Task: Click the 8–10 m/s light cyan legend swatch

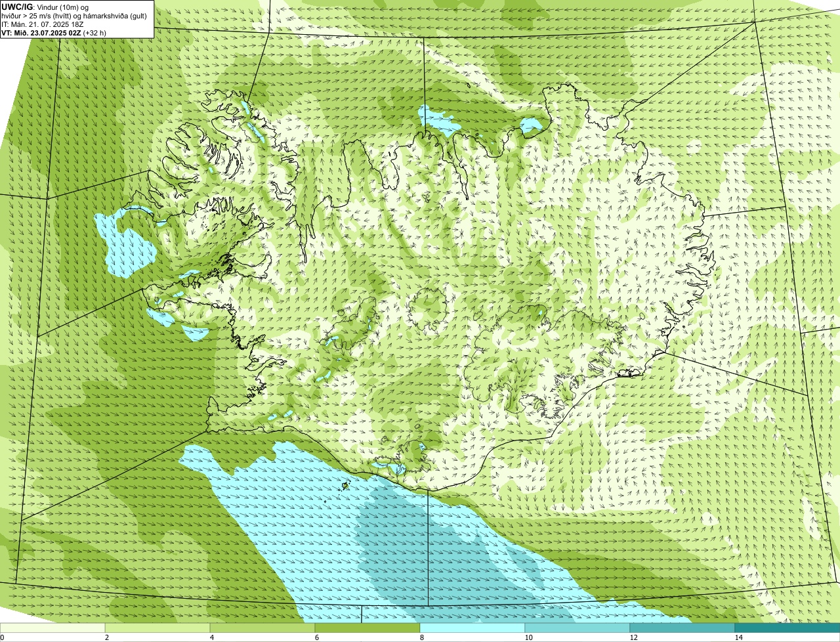Action: click(x=472, y=628)
